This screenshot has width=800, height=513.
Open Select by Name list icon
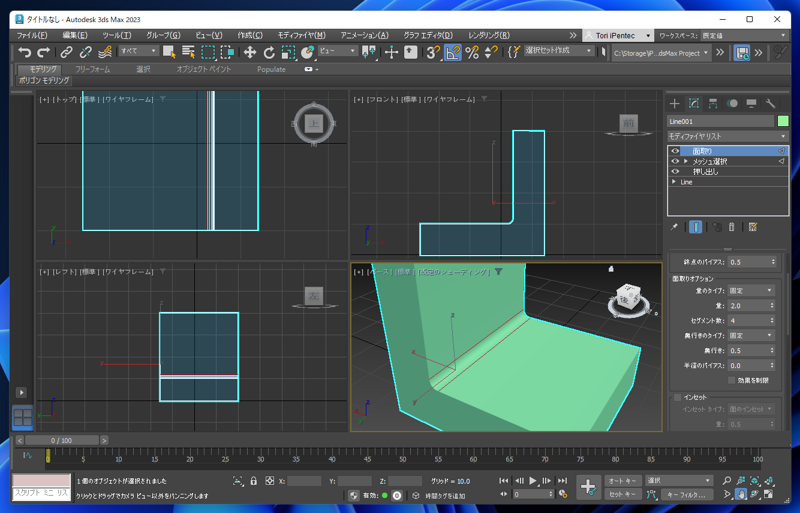click(188, 52)
